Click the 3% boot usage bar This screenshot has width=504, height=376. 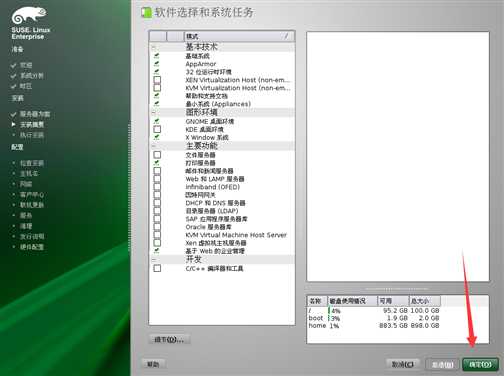(x=334, y=318)
